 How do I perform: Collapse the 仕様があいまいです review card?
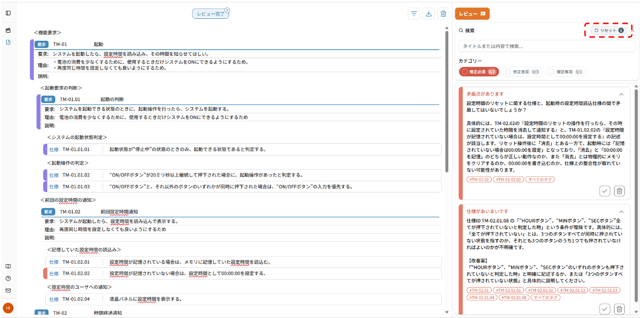[x=622, y=211]
